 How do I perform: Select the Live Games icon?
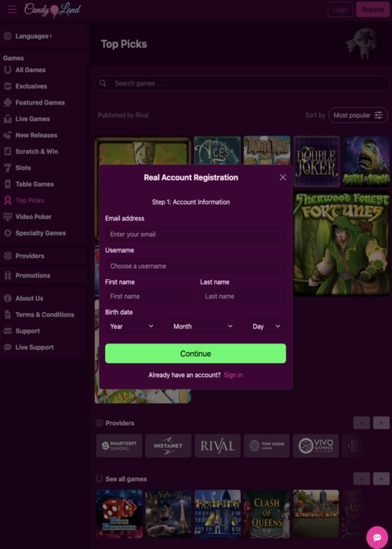(x=8, y=118)
